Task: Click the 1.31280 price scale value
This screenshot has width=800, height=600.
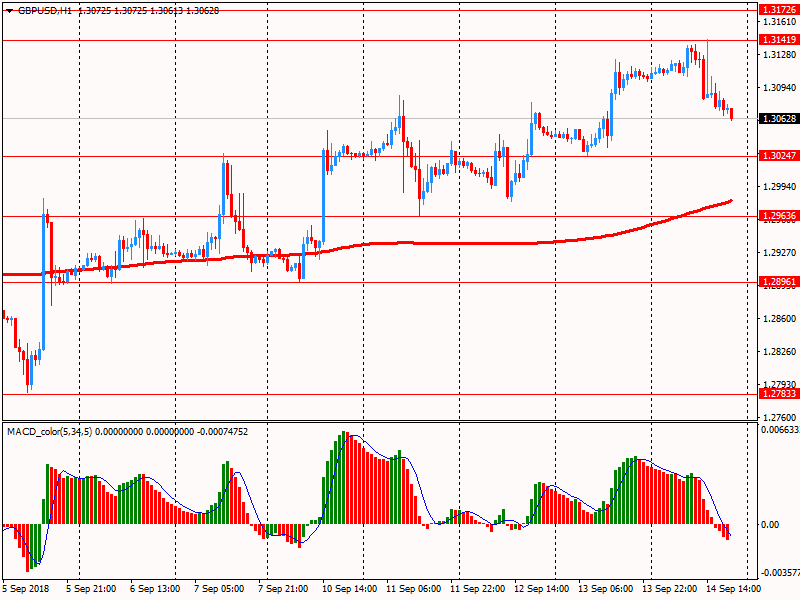Action: pos(780,55)
